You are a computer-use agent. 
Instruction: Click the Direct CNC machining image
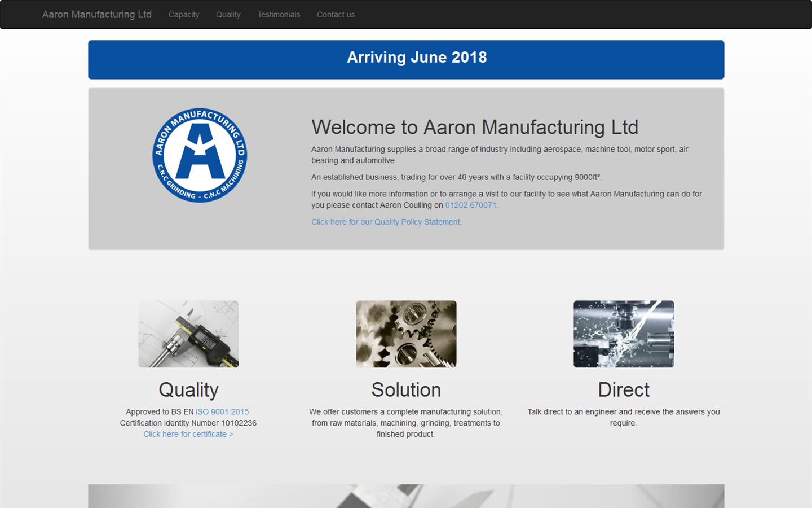pyautogui.click(x=623, y=334)
